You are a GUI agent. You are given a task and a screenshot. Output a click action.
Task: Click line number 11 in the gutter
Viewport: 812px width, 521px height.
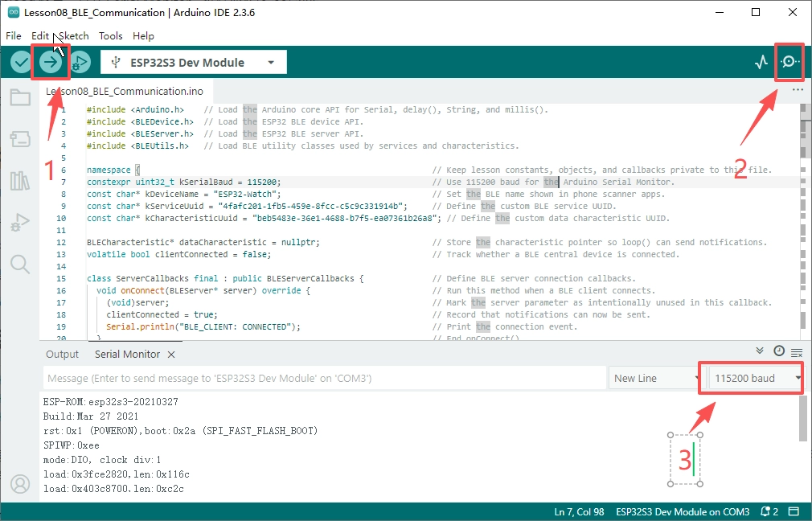tap(61, 231)
